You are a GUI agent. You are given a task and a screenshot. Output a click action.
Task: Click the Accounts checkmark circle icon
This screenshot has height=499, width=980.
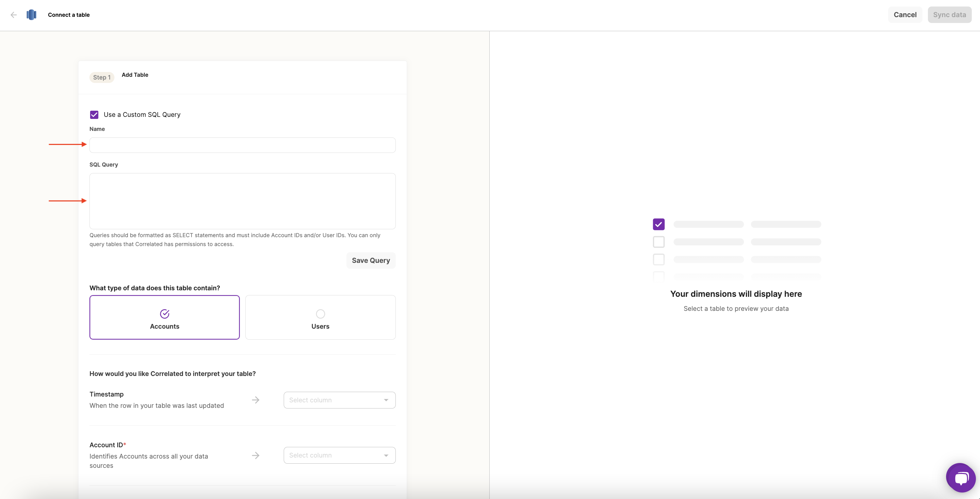164,314
